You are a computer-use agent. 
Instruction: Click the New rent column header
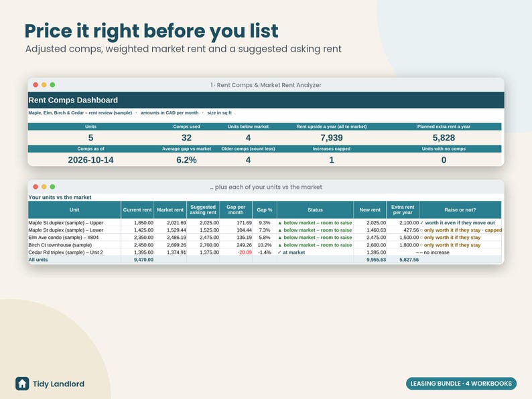point(370,210)
